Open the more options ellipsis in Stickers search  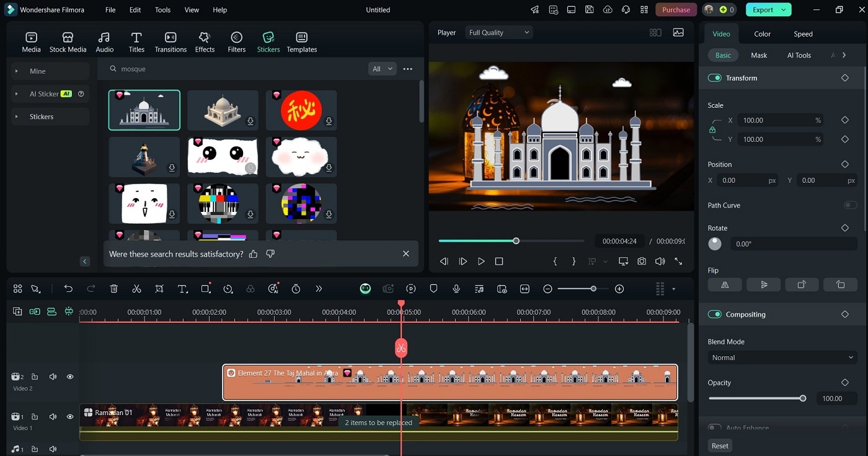407,69
